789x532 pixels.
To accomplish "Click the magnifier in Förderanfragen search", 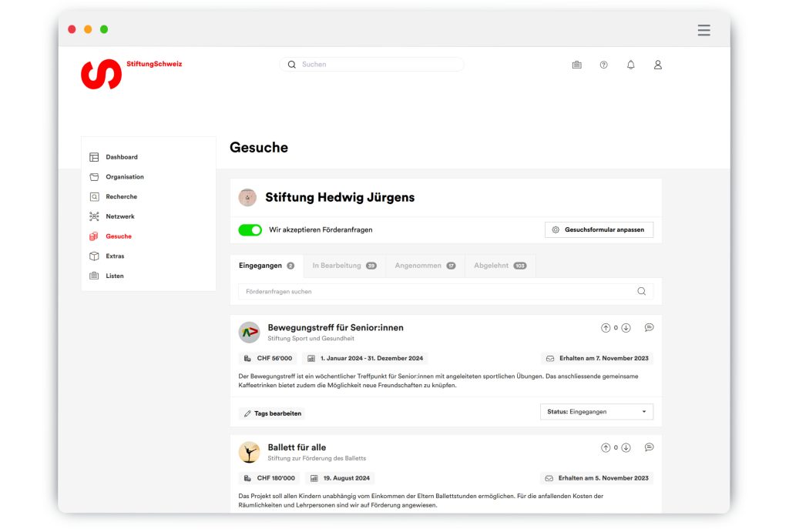I will [641, 292].
